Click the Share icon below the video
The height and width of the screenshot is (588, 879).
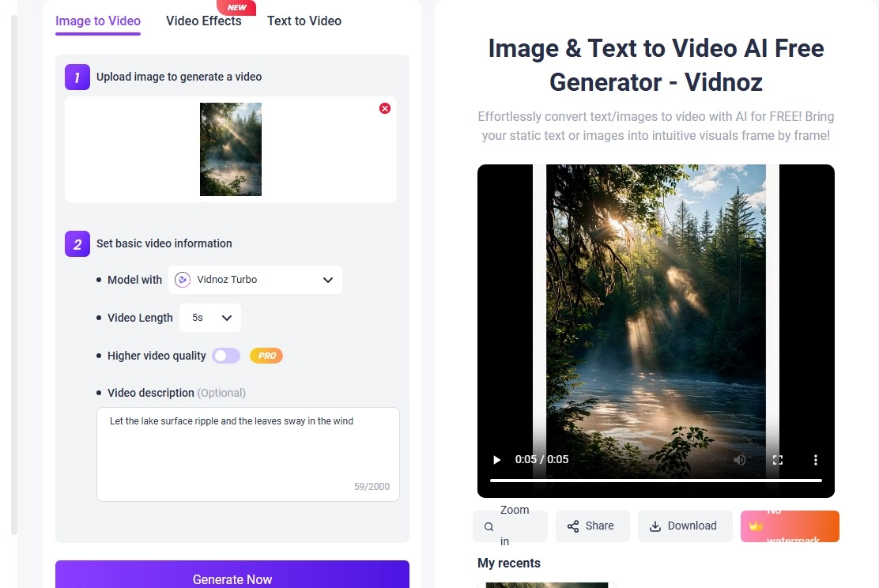tap(572, 526)
